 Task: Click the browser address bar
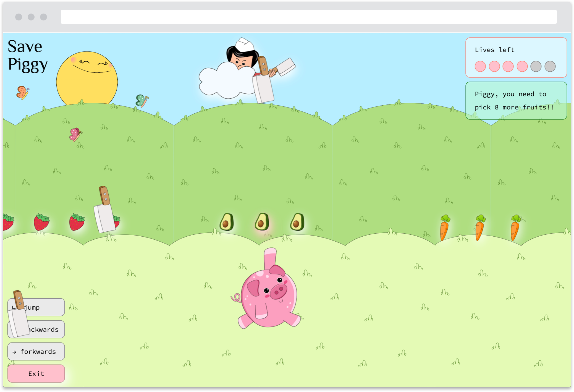click(308, 17)
